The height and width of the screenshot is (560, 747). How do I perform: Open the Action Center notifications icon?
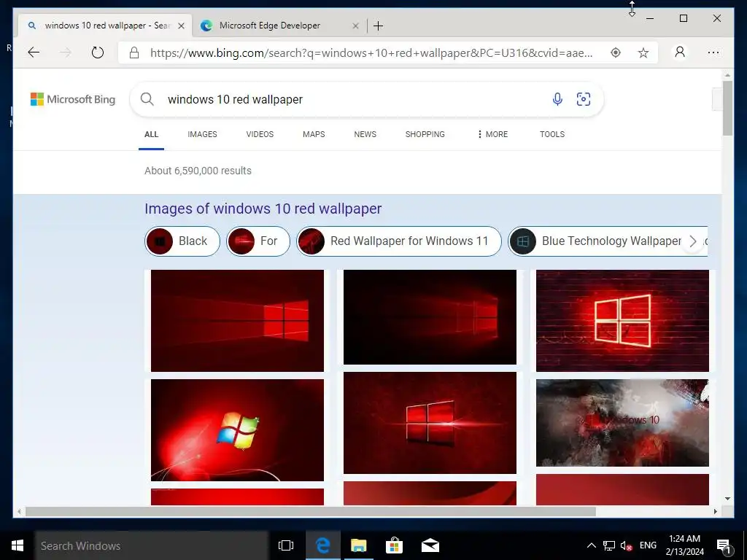[x=724, y=545]
